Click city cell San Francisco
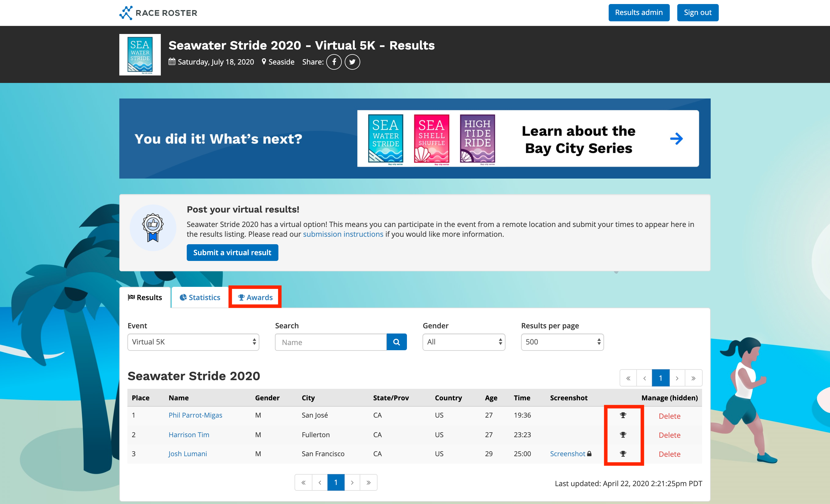This screenshot has height=504, width=830. 323,454
